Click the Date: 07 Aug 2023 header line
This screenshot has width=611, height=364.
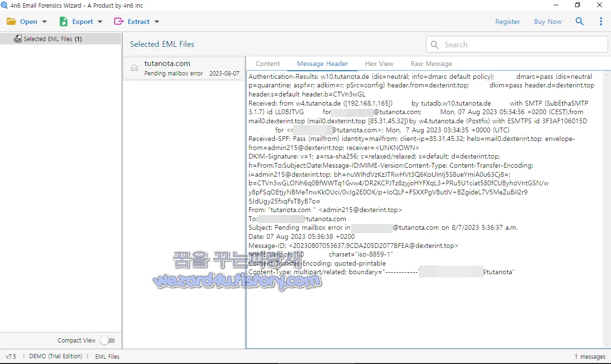[302, 236]
